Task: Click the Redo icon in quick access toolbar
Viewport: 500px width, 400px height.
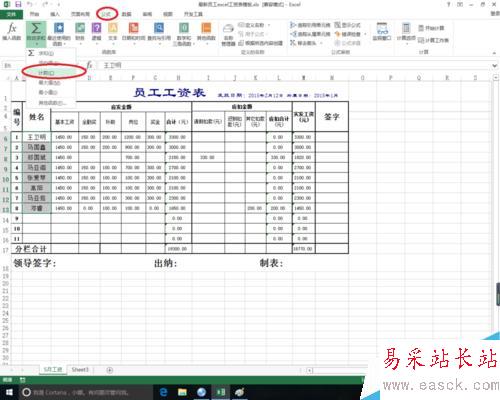Action: click(x=46, y=5)
